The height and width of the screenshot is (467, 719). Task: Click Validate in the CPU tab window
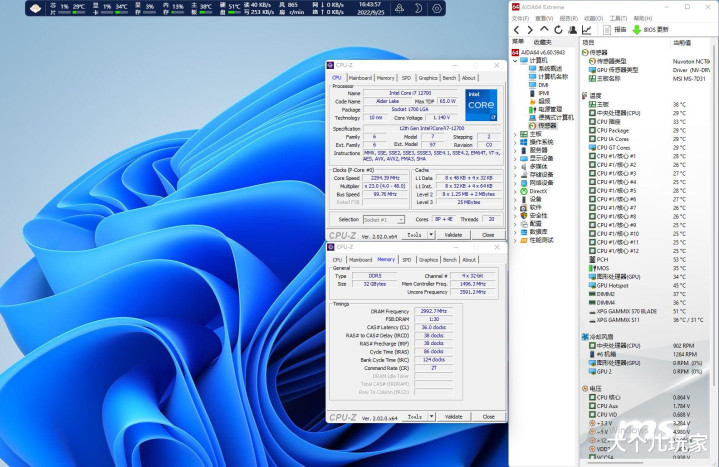pyautogui.click(x=453, y=234)
